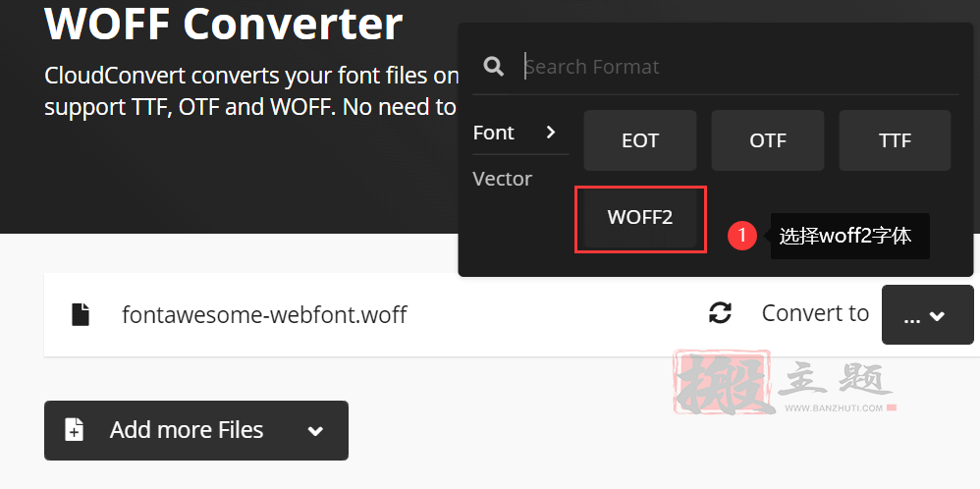Open the www.banzhuti.com watermark link
The width and height of the screenshot is (980, 489).
[x=834, y=408]
